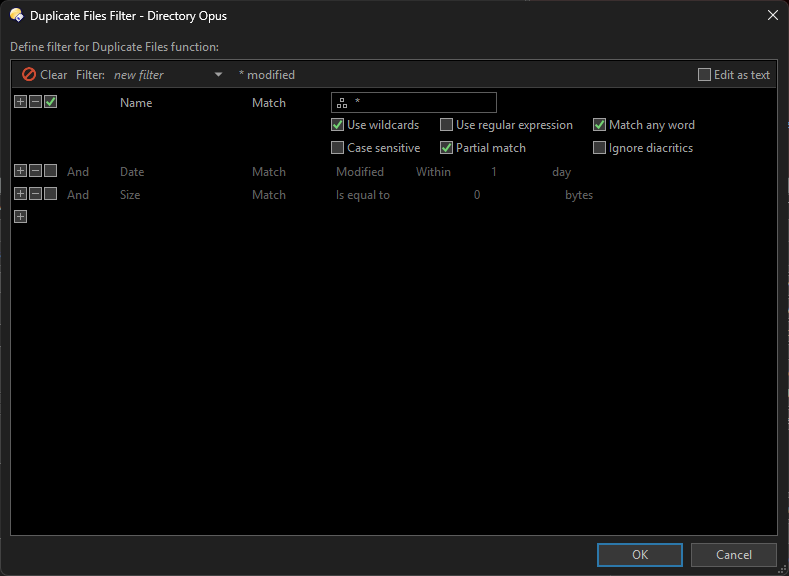Click the plus icon on Name row
The image size is (789, 576).
pyautogui.click(x=20, y=102)
